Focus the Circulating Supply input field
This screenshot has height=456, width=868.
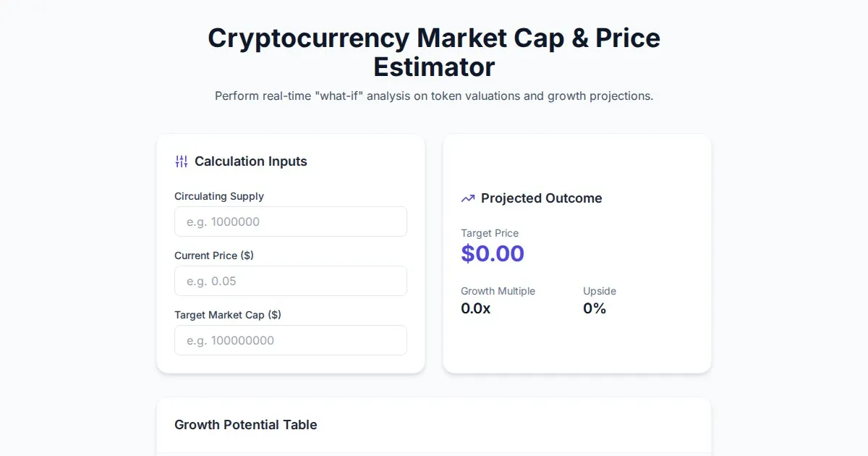pyautogui.click(x=290, y=221)
